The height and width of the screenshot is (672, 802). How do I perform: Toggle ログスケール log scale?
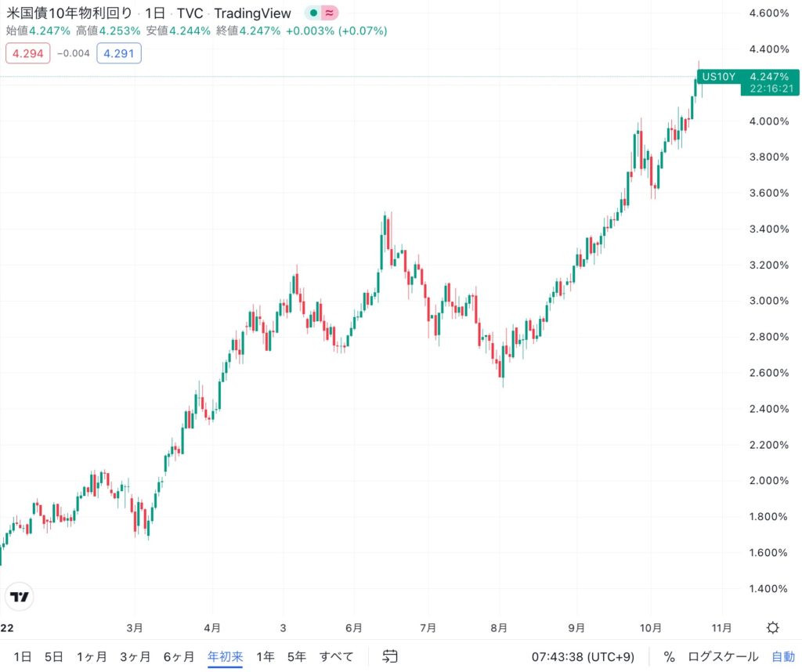[723, 656]
